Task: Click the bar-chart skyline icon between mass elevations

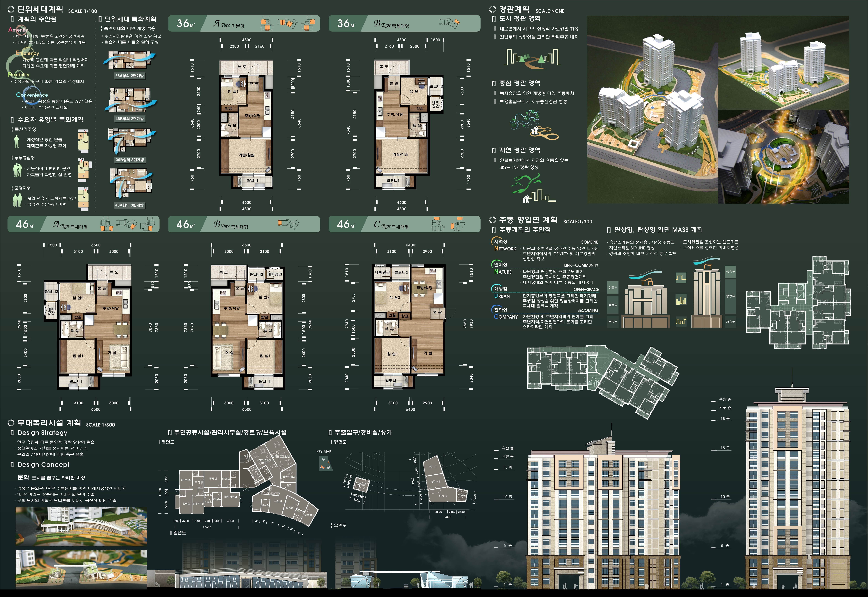Action: pos(681,300)
